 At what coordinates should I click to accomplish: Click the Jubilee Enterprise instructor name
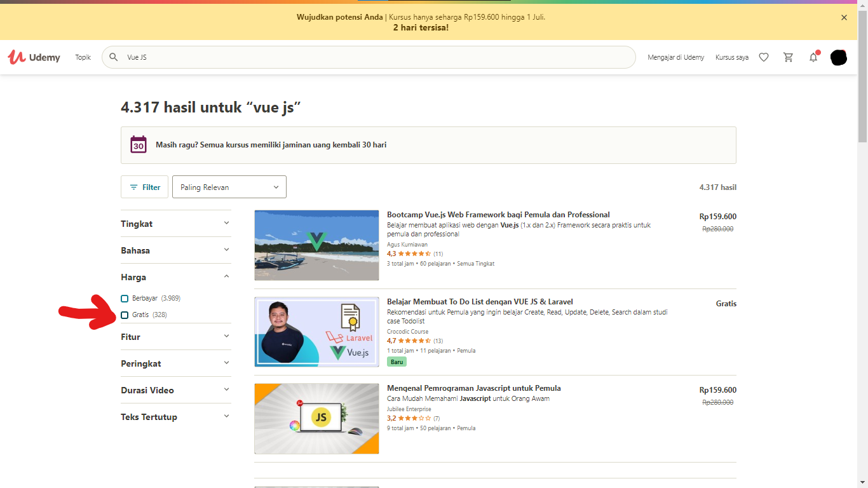coord(409,409)
